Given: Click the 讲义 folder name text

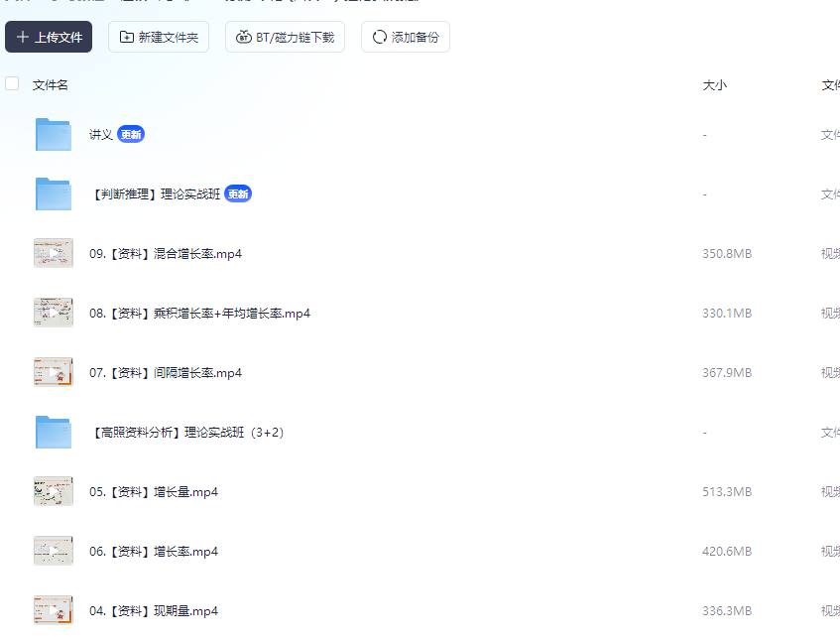Looking at the screenshot, I should (101, 134).
